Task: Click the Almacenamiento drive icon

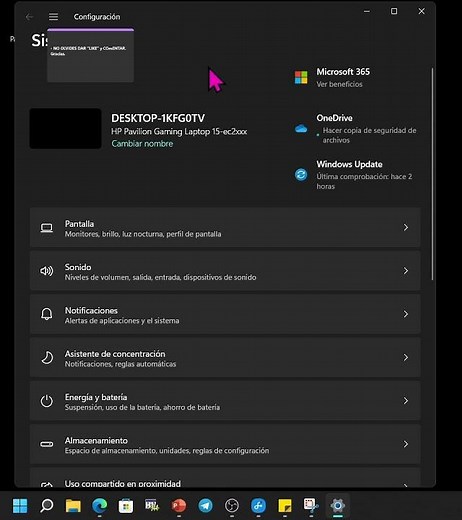Action: coord(47,444)
